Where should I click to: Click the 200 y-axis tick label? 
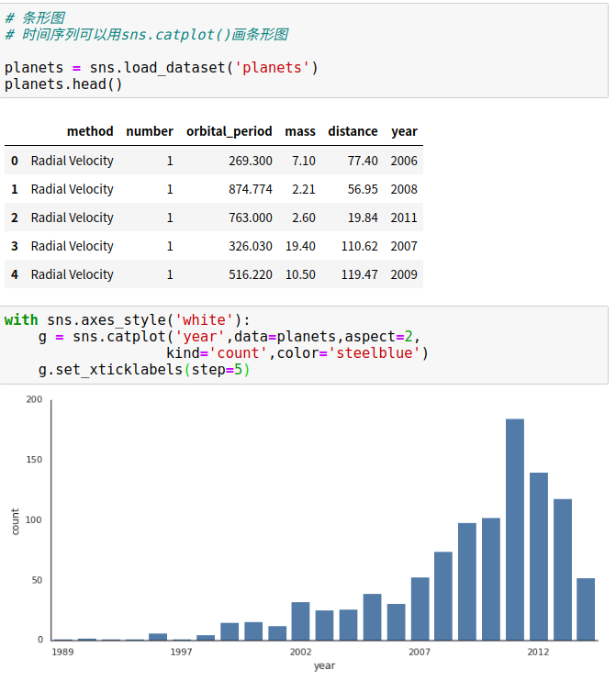(x=34, y=399)
